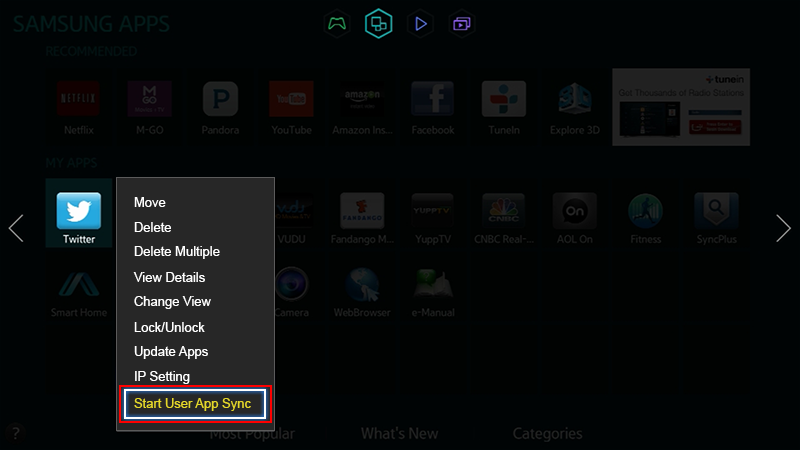This screenshot has width=800, height=450.
Task: Select the play-shaped video icon at top
Action: [x=421, y=22]
